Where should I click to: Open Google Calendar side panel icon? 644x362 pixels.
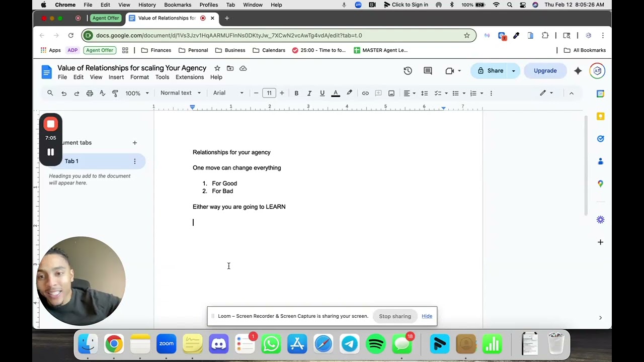point(600,94)
